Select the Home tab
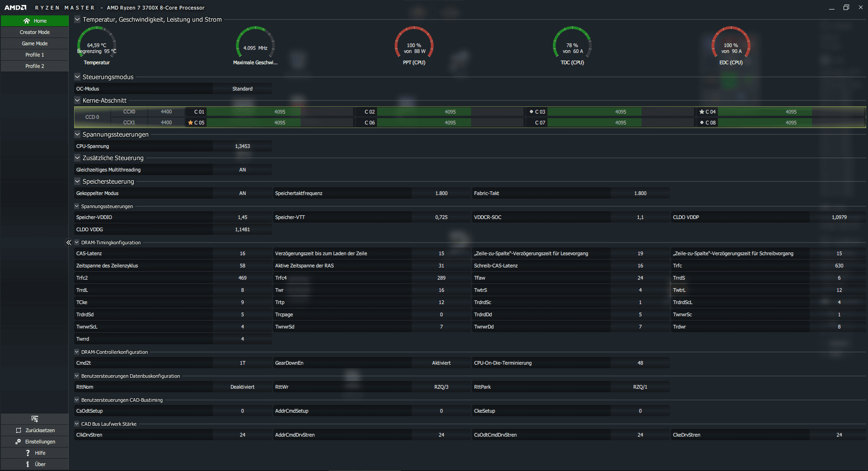 click(35, 21)
